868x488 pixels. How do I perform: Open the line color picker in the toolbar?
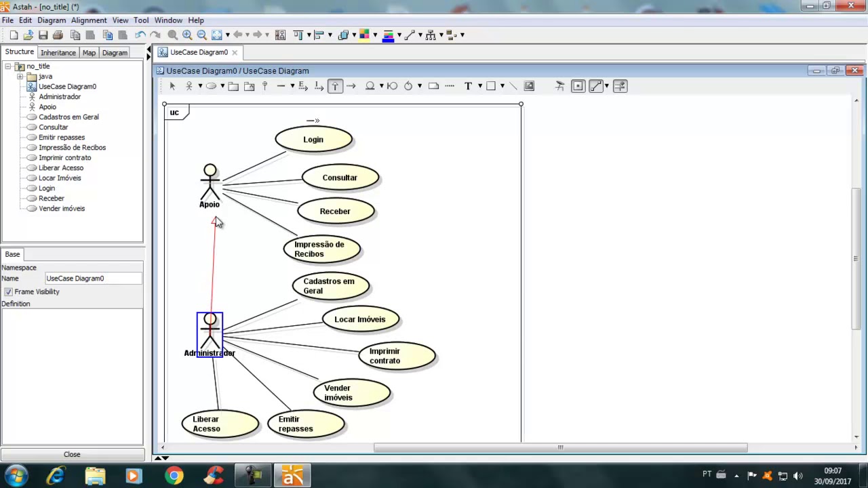click(x=388, y=35)
